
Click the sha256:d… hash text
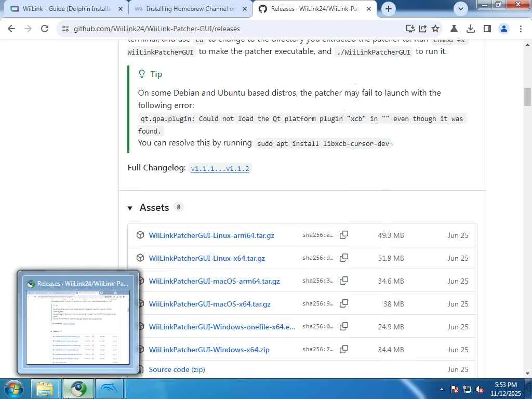[x=318, y=258]
